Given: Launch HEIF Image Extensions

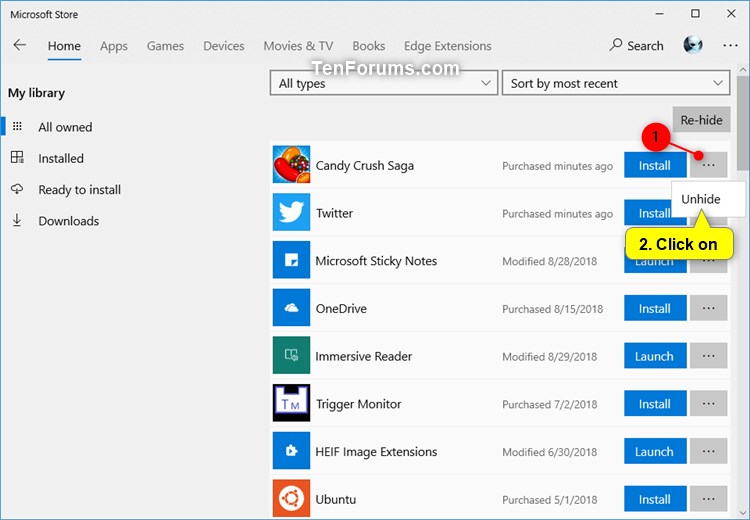Looking at the screenshot, I should (655, 451).
